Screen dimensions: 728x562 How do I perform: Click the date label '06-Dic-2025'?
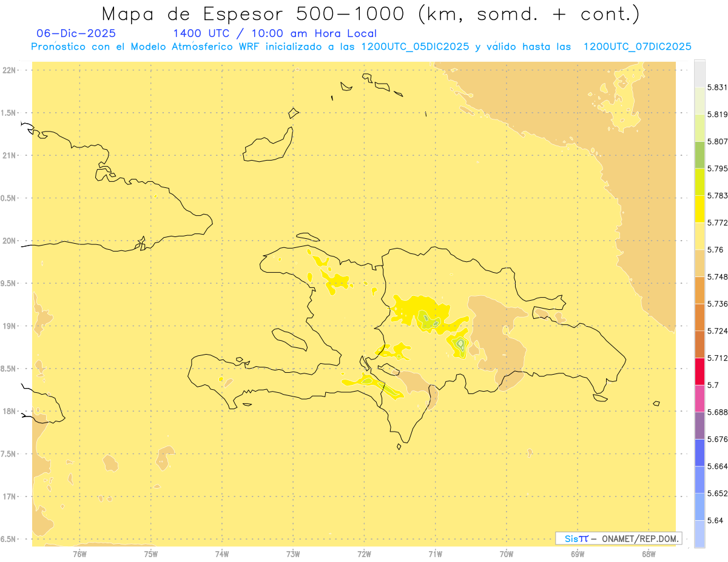(76, 33)
